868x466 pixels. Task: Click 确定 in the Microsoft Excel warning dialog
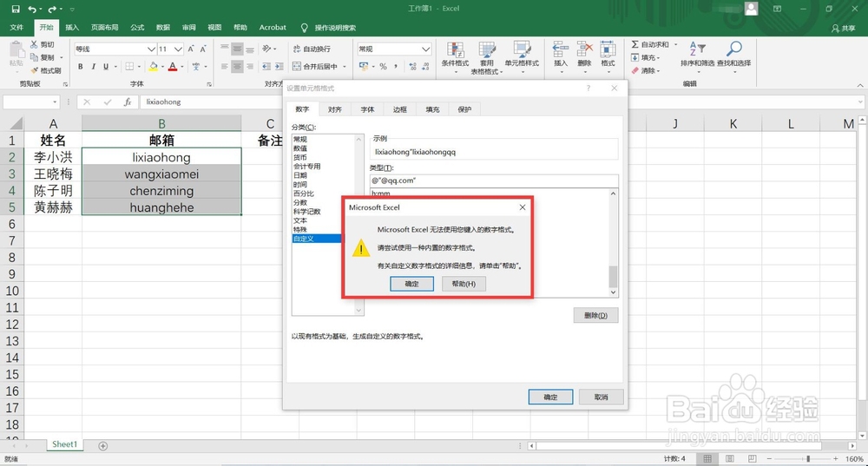[411, 284]
